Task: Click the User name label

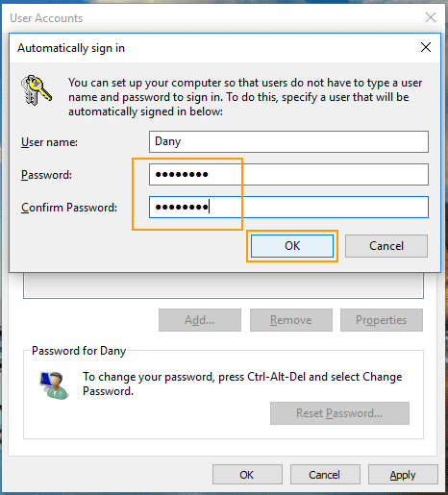Action: (x=49, y=142)
